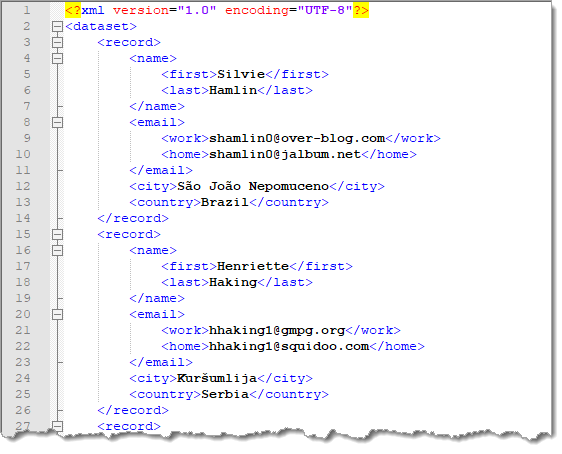
Task: Click the email shamlin0@over-blog.com text
Action: pos(297,138)
